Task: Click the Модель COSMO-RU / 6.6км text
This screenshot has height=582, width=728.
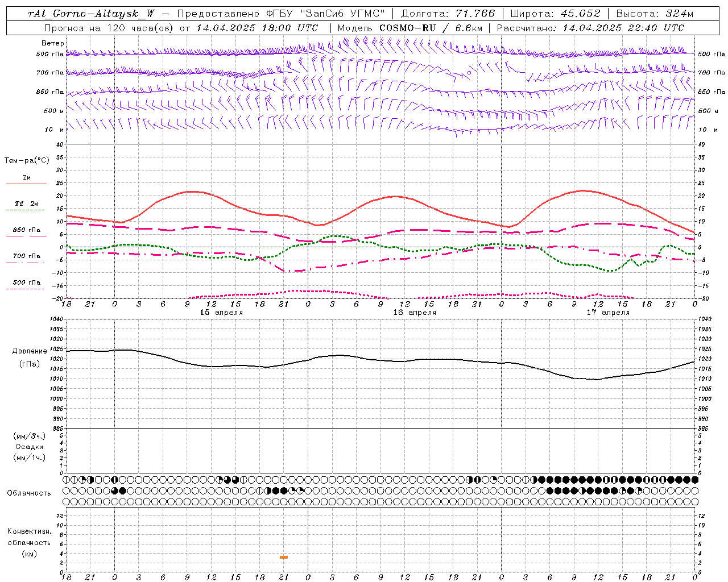Action: [x=410, y=28]
